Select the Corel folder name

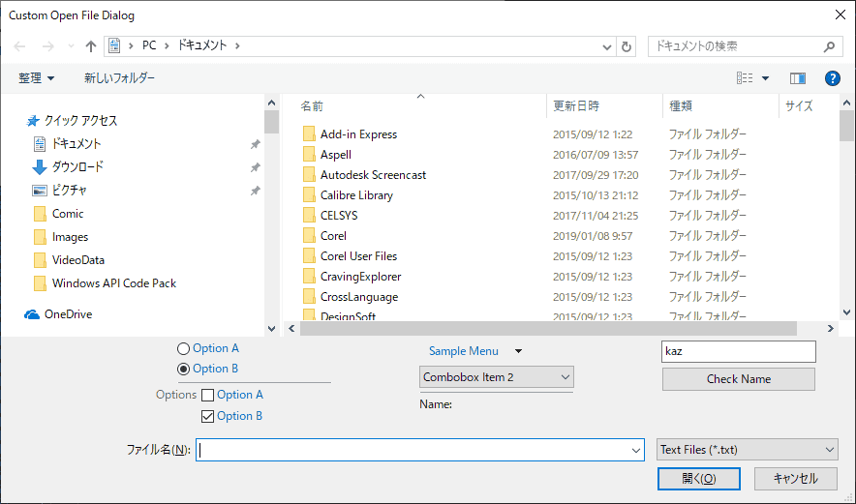[x=333, y=236]
